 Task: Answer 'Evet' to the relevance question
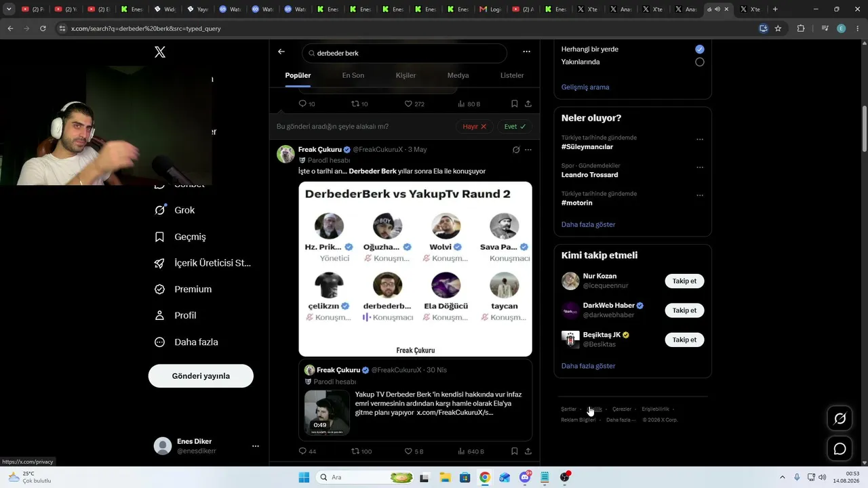(x=515, y=127)
